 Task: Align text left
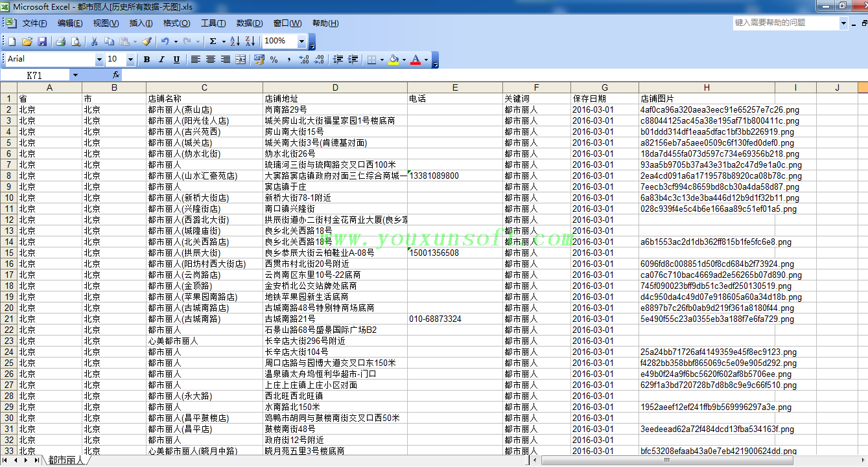pos(195,60)
